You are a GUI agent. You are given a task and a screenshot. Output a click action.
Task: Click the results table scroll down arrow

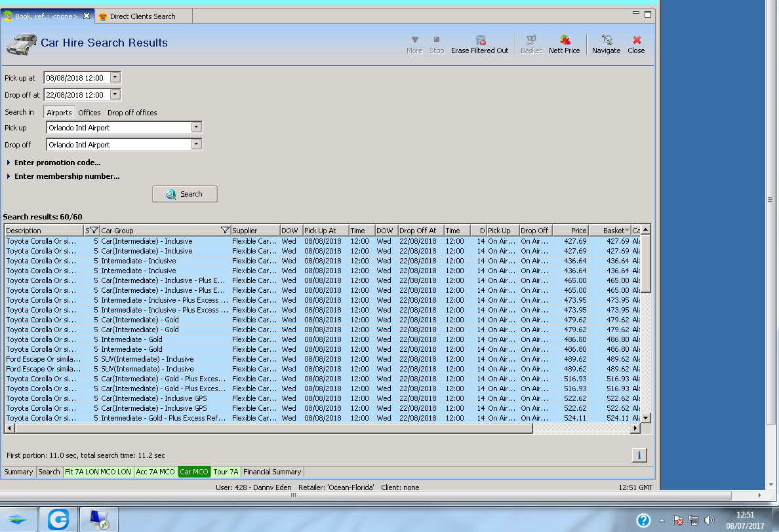[646, 418]
